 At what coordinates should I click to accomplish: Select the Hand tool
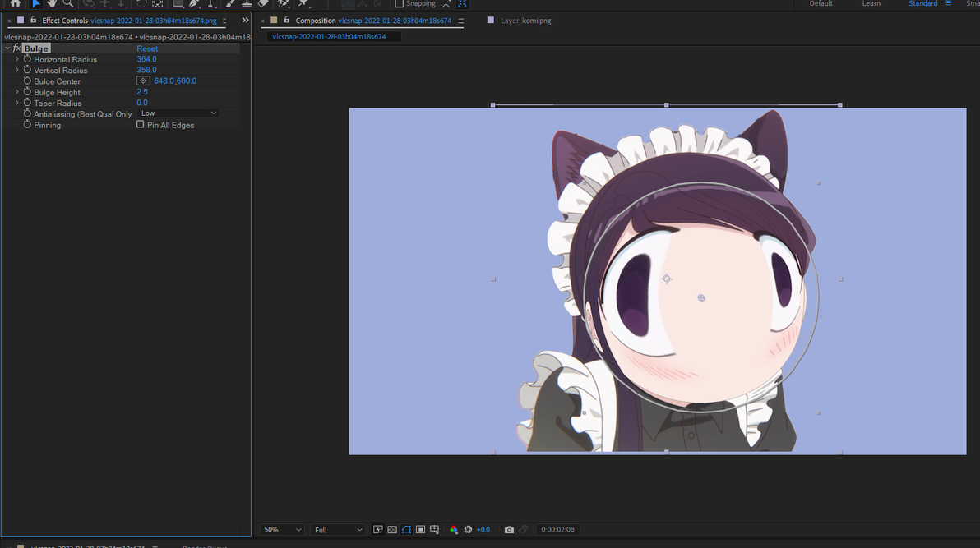click(x=52, y=3)
